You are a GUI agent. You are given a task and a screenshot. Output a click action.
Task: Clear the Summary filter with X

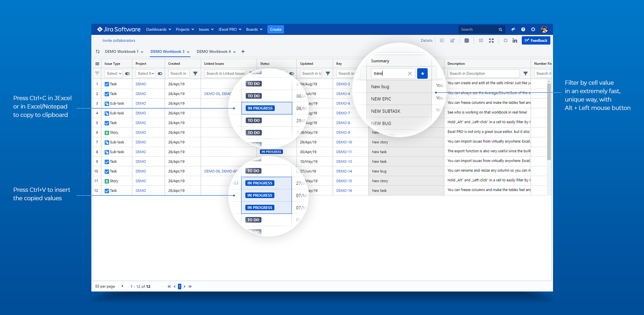[x=410, y=73]
